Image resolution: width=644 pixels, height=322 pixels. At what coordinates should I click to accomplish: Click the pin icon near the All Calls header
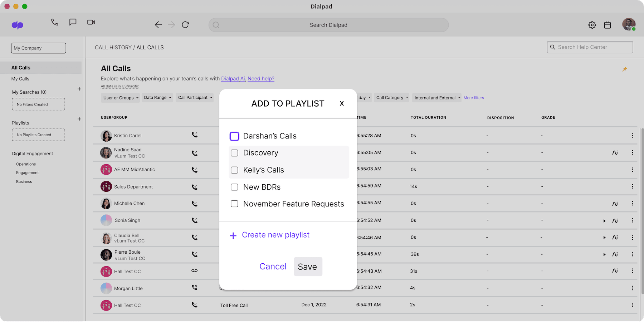click(625, 69)
